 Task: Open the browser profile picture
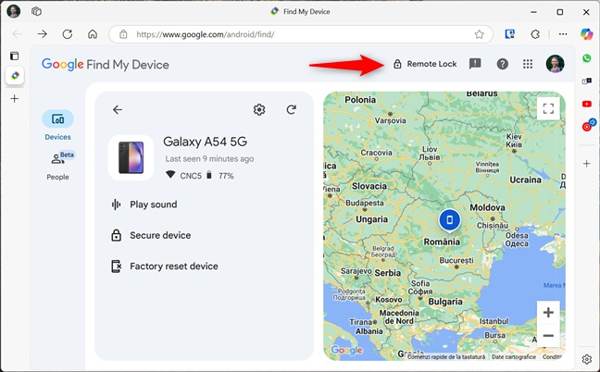coord(13,11)
